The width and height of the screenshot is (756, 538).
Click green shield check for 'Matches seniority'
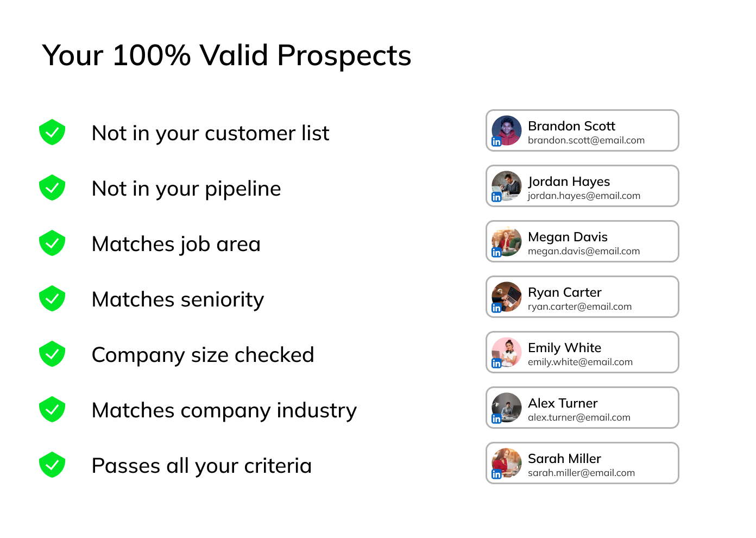52,298
